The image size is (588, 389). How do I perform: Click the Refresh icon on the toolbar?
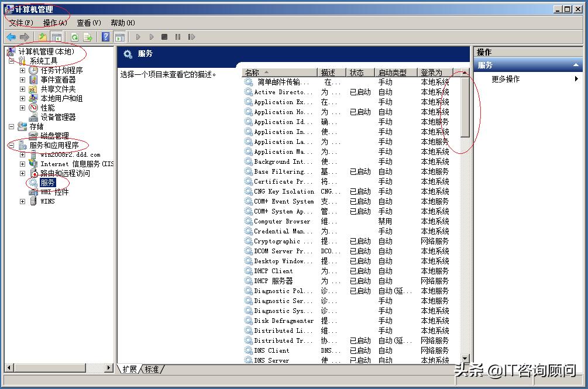coord(74,36)
